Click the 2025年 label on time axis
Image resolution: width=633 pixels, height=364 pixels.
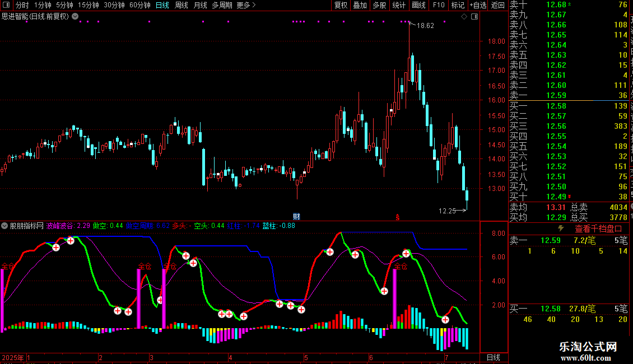click(x=12, y=357)
